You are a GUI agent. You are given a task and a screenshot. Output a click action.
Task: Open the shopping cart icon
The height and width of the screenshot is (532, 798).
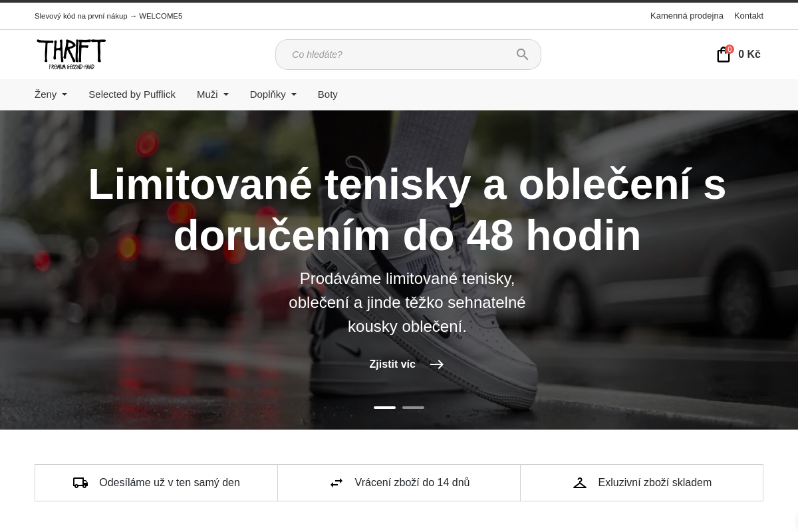pos(723,55)
